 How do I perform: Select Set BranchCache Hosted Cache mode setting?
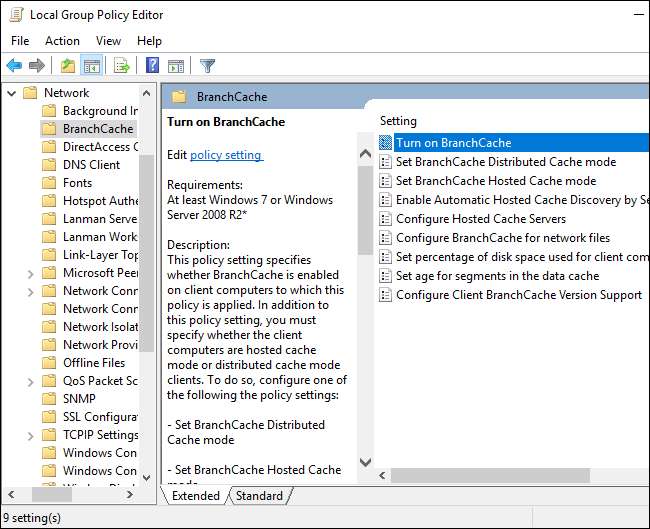click(x=495, y=181)
